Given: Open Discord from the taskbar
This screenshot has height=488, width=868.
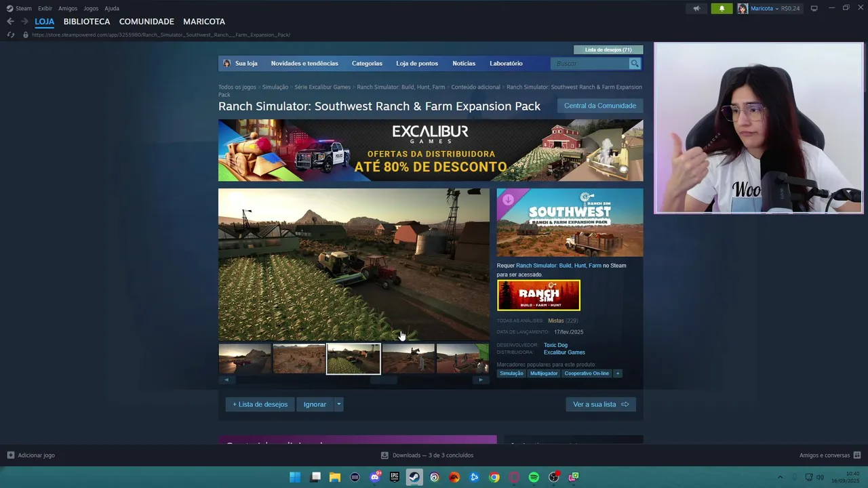Looking at the screenshot, I should point(375,477).
